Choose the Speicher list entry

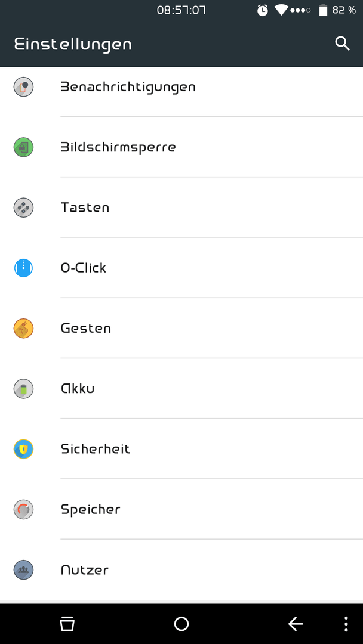181,509
